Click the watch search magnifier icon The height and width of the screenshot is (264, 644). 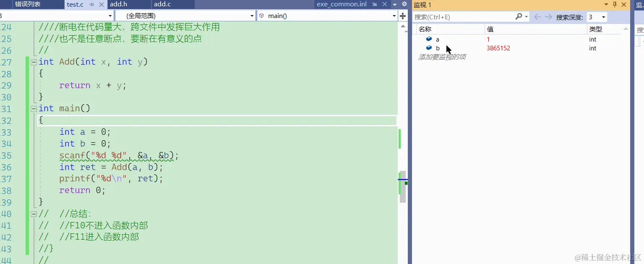coord(519,17)
